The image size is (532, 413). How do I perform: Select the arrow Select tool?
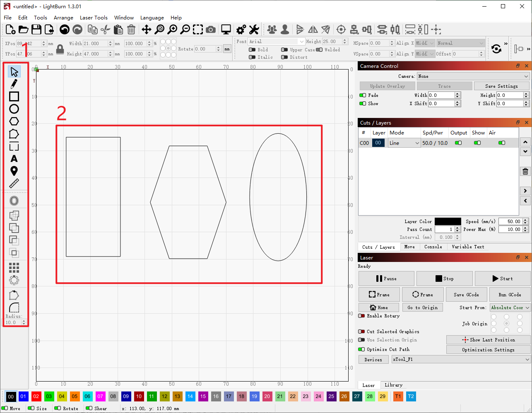tap(14, 72)
